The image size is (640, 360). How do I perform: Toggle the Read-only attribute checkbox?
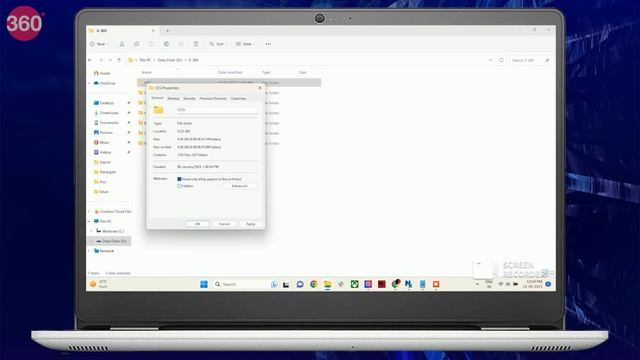click(179, 179)
